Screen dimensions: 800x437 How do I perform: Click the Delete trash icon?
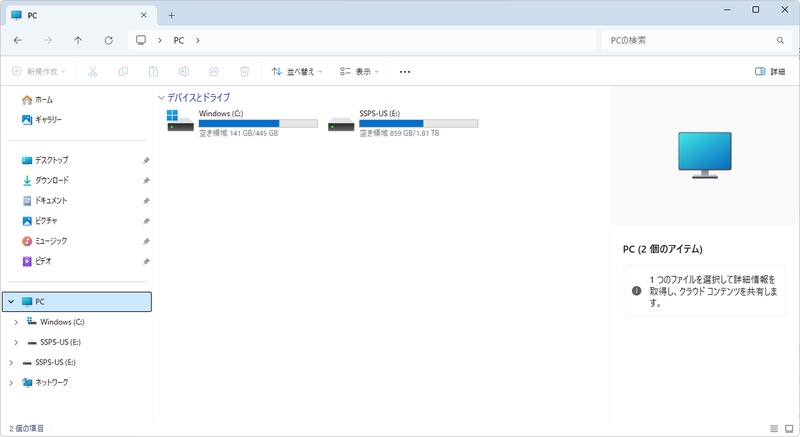(244, 71)
